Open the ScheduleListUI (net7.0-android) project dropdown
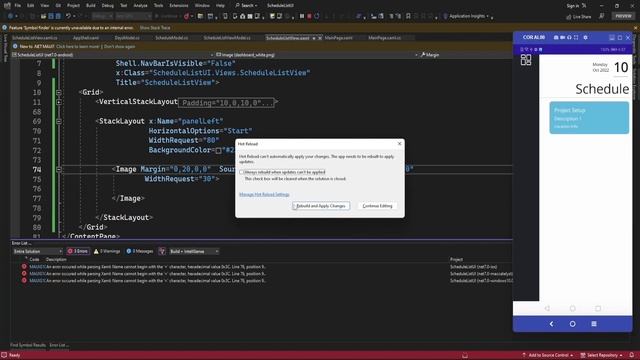This screenshot has height=360, width=640. (113, 55)
